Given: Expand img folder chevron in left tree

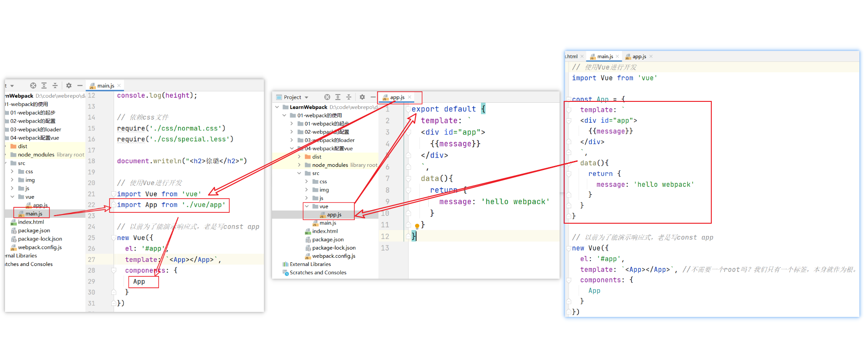Looking at the screenshot, I should tap(12, 180).
